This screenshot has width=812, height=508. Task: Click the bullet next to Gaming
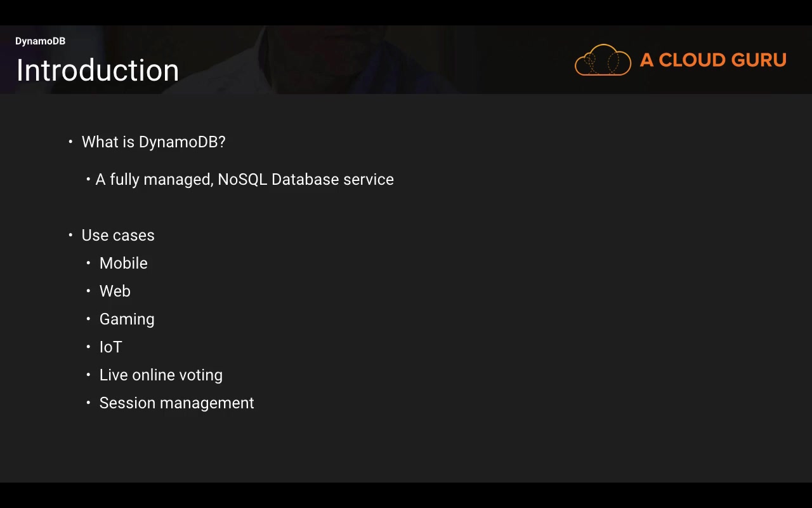point(88,319)
